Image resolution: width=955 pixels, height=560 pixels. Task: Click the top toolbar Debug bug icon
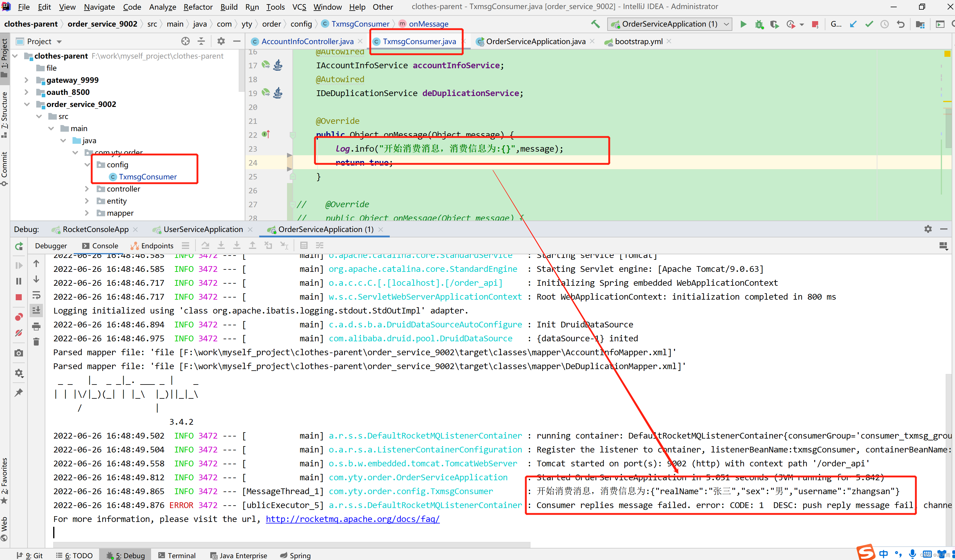coord(759,24)
